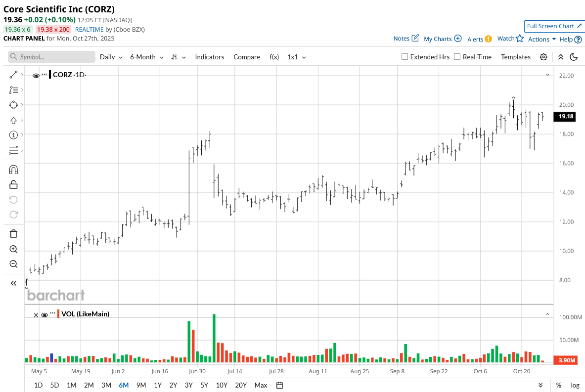Open the Compare menu
The height and width of the screenshot is (392, 585).
pos(247,57)
